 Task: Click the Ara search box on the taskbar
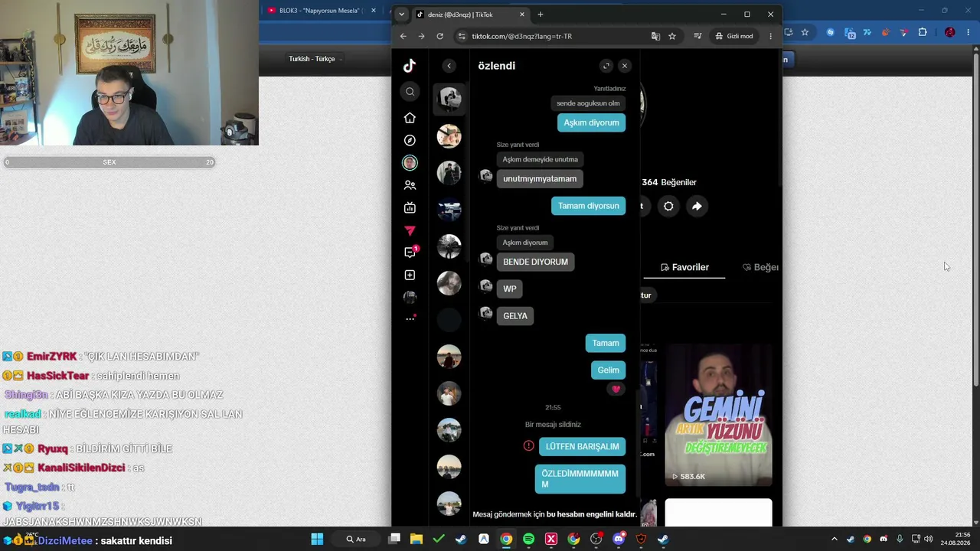click(x=355, y=539)
